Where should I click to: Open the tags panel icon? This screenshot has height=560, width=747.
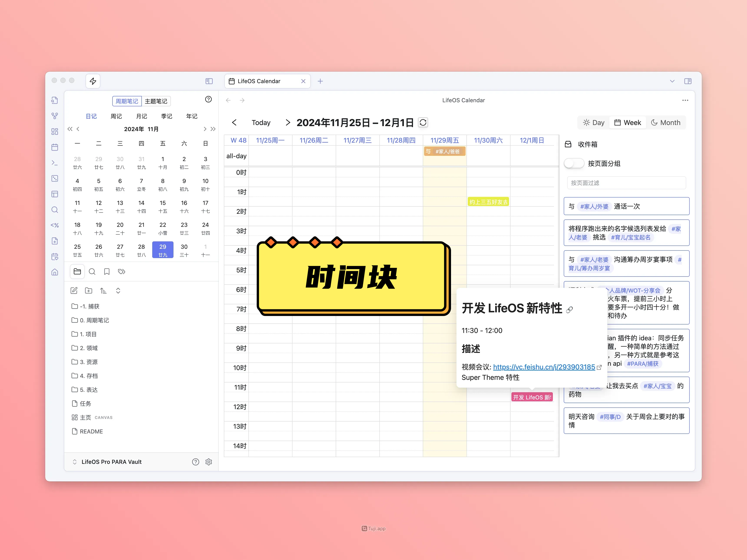[122, 272]
